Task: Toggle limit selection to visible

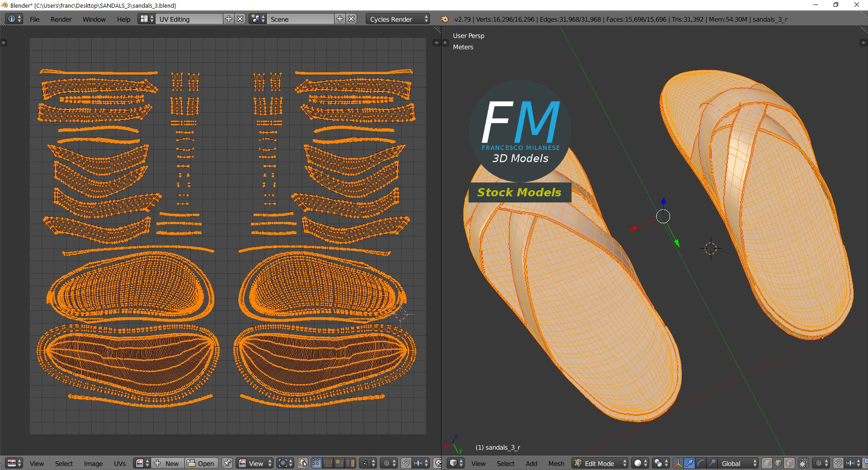Action: 803,463
